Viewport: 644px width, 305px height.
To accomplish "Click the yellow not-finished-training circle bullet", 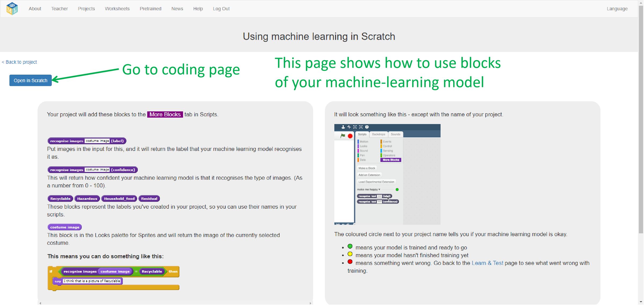I will (x=350, y=254).
